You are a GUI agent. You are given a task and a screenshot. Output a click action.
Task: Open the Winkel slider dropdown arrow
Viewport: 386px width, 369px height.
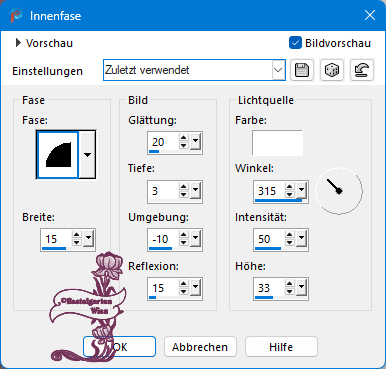coord(302,190)
